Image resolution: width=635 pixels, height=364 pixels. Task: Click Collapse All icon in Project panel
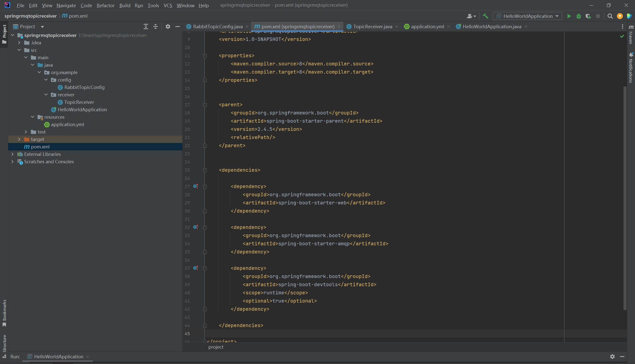155,27
